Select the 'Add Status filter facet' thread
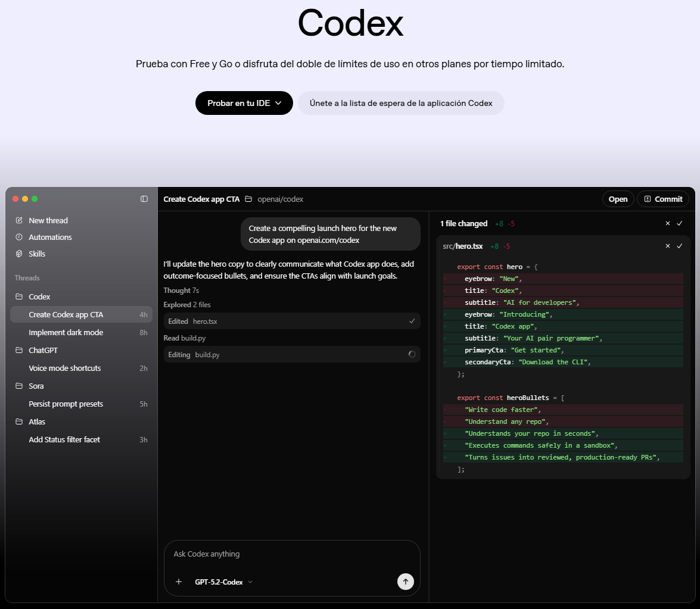 (81, 439)
